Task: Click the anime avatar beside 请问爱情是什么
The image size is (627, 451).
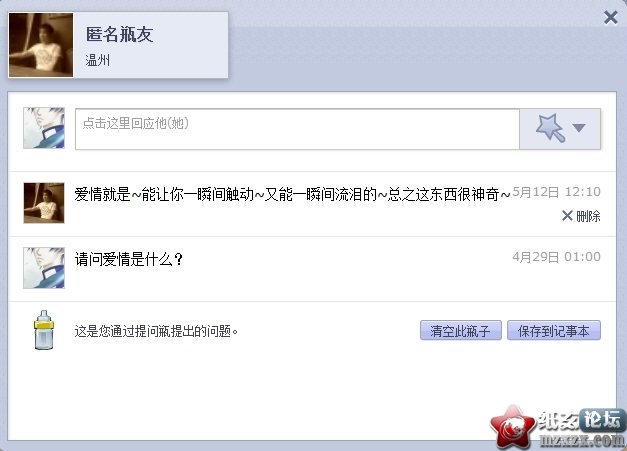Action: (x=44, y=267)
